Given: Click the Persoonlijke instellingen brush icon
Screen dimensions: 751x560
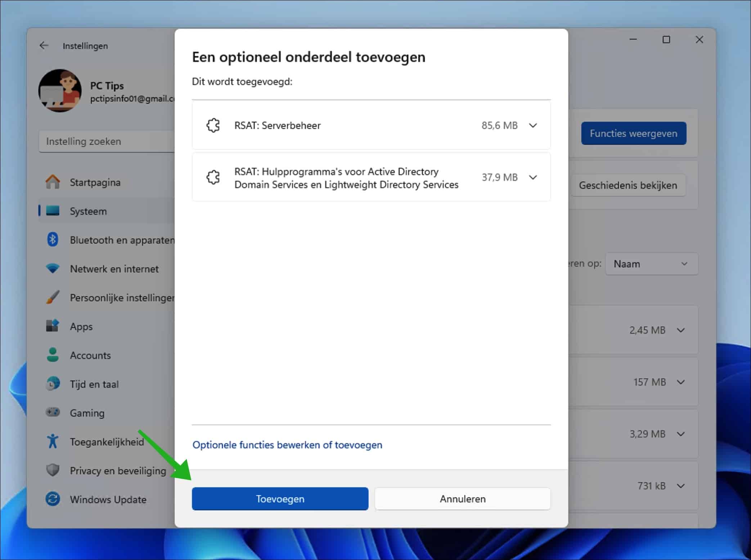Looking at the screenshot, I should click(53, 297).
